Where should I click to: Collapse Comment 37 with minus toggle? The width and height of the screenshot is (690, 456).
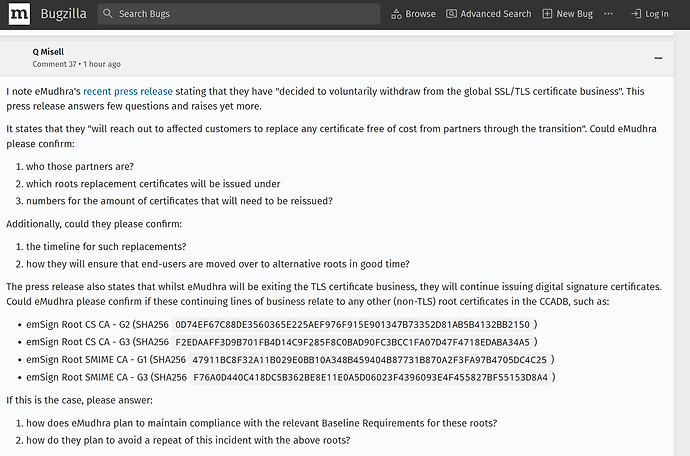[658, 58]
